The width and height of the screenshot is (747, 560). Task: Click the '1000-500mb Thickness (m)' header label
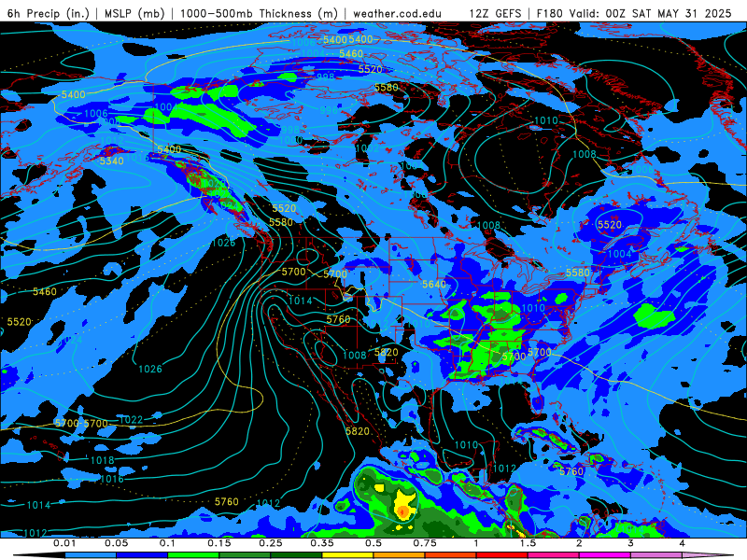(259, 13)
